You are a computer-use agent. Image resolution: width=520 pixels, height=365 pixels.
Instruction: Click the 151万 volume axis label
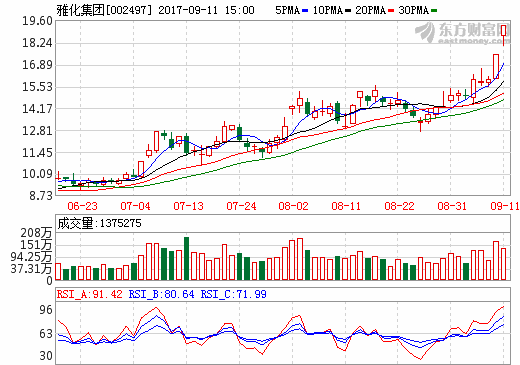coord(37,245)
